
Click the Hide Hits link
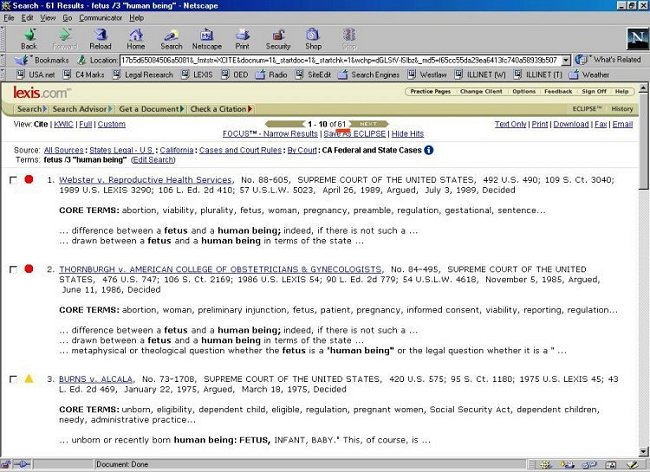[407, 134]
